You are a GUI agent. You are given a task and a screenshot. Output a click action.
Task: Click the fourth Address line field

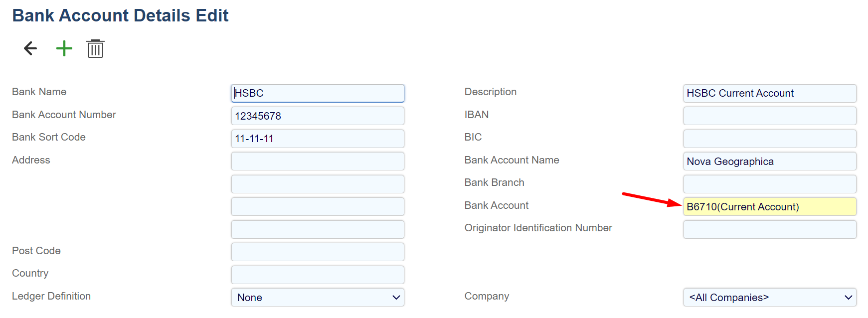[318, 229]
